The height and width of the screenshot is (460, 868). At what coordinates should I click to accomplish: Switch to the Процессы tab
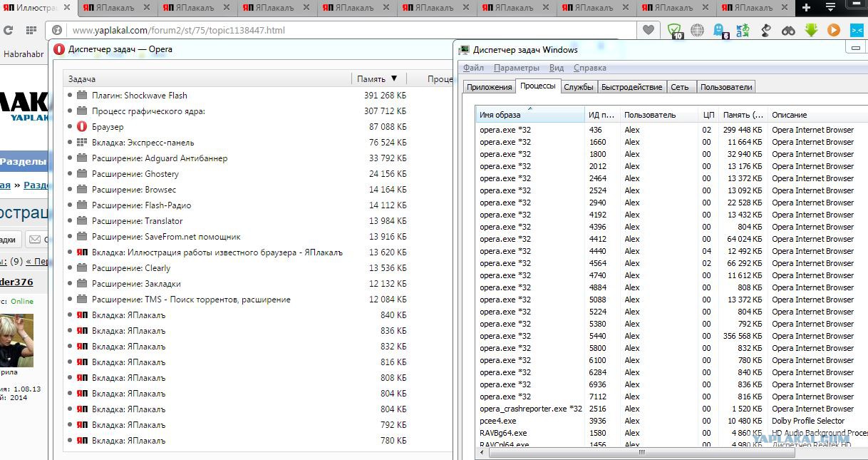[537, 86]
